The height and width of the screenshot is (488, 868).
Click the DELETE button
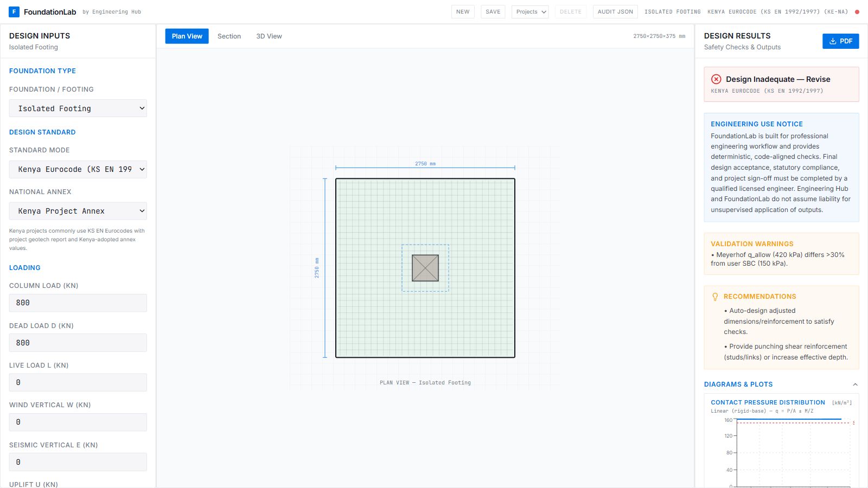click(x=571, y=12)
